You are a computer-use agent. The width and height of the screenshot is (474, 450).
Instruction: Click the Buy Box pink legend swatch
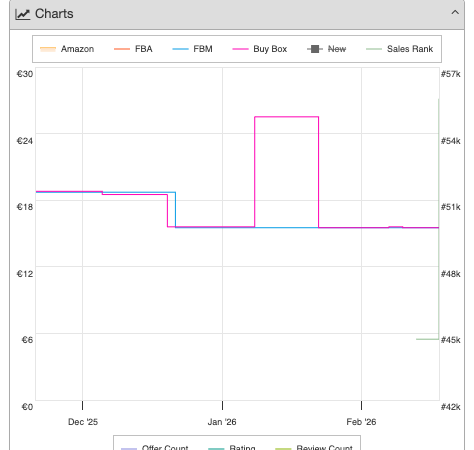coord(240,49)
